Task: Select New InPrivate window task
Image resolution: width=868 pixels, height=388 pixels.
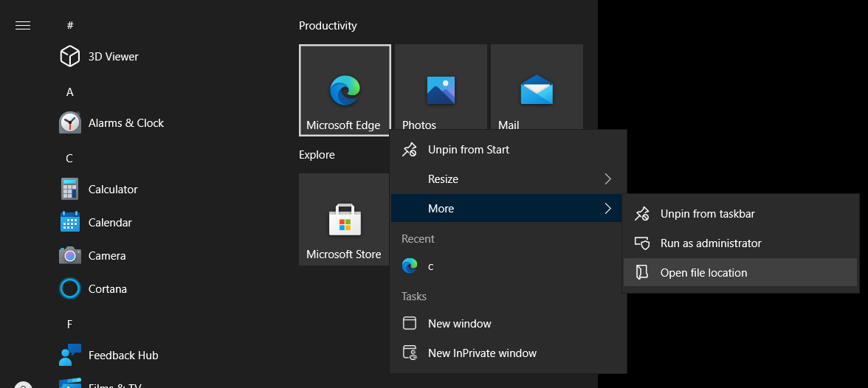Action: click(508, 353)
